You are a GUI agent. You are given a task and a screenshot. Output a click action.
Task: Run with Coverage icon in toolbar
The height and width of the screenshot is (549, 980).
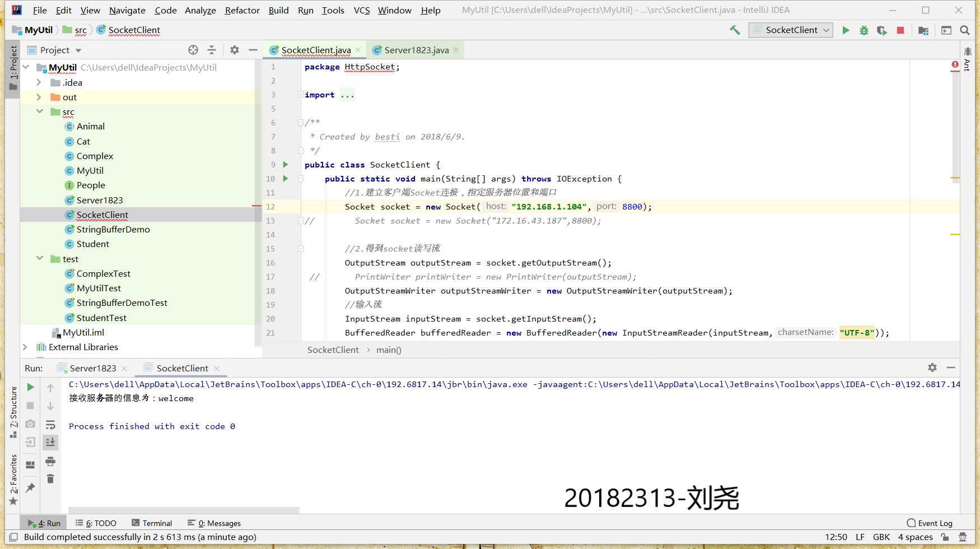pos(882,30)
